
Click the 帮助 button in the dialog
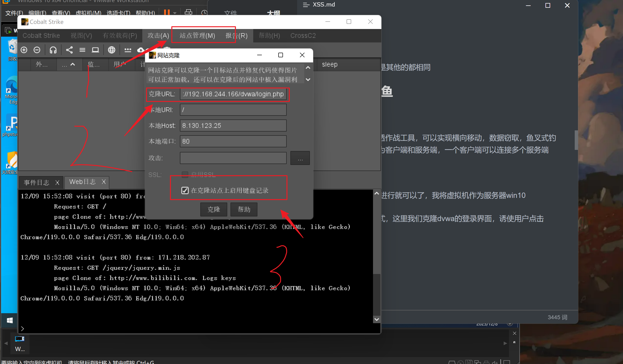[x=244, y=209]
